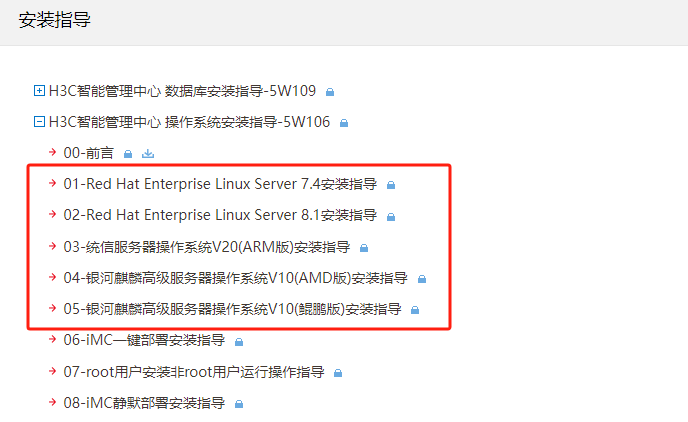
Task: Click lock icon beside 04-银河麒麟 AMD版 guide
Action: click(422, 279)
